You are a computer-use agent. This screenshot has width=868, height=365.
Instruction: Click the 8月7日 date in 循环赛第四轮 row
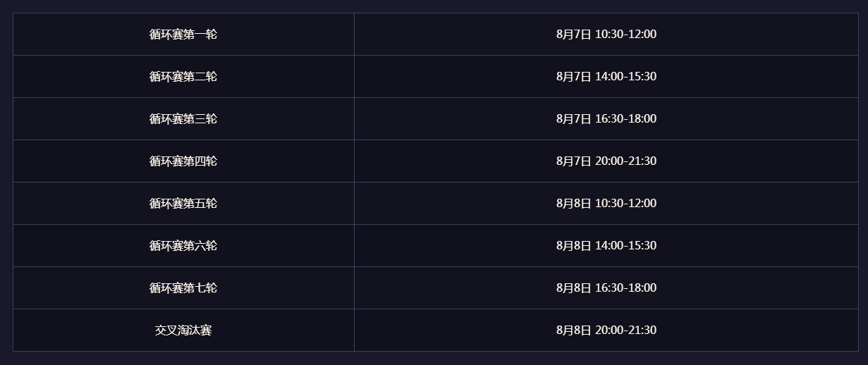[573, 161]
